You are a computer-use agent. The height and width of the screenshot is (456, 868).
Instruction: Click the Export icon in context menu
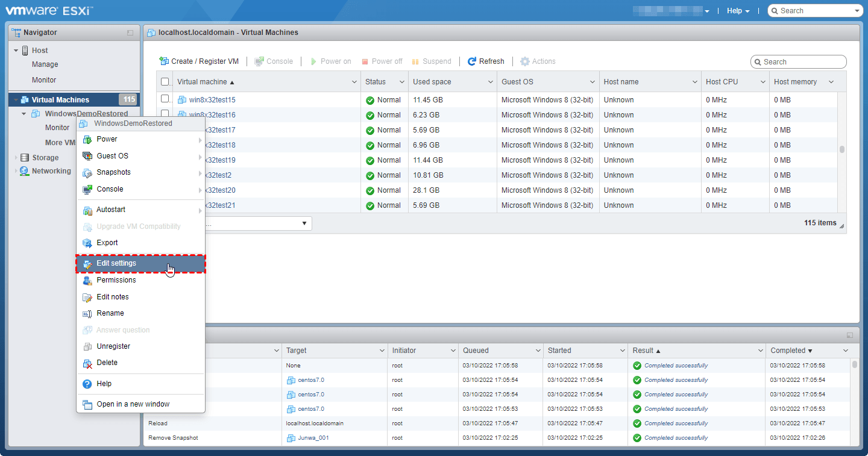point(87,243)
